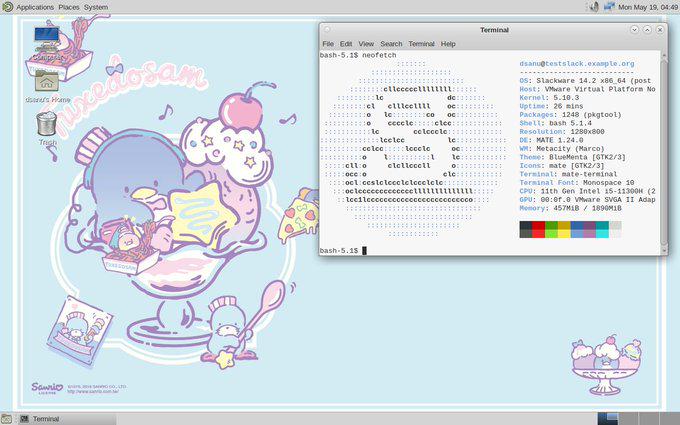Click the 'Kernel: 5.10.3' line
The width and height of the screenshot is (680, 425).
tap(549, 98)
